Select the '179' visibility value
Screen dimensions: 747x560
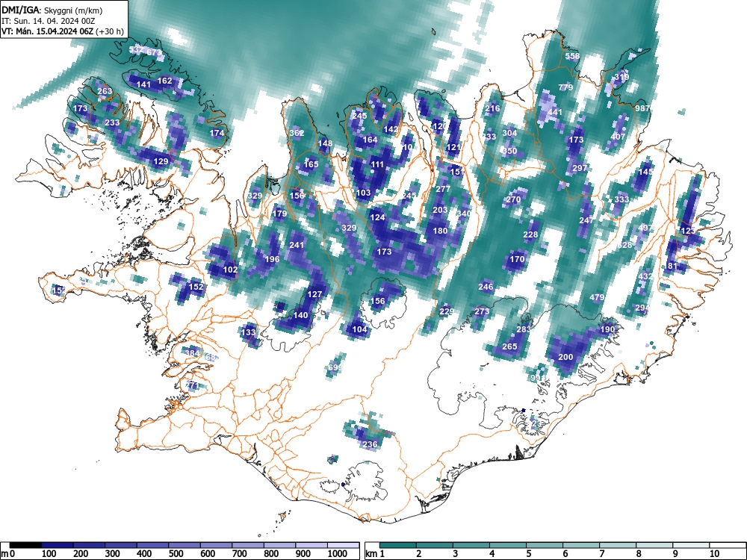coord(279,214)
